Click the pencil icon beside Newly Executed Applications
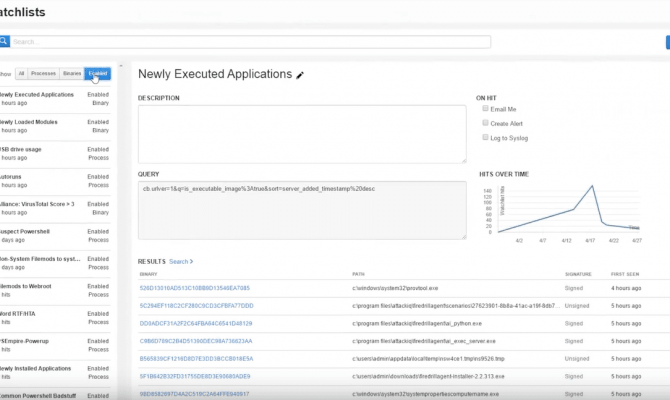The height and width of the screenshot is (400, 670). click(299, 75)
